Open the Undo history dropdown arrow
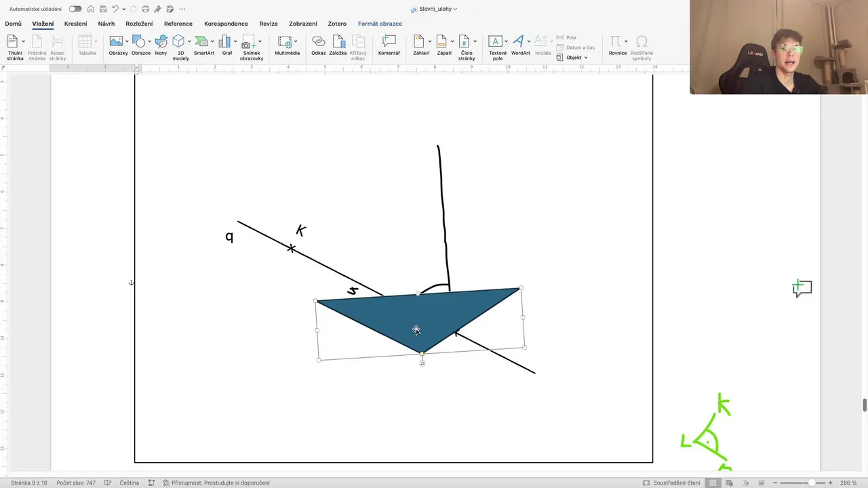Image resolution: width=868 pixels, height=488 pixels. tap(123, 9)
